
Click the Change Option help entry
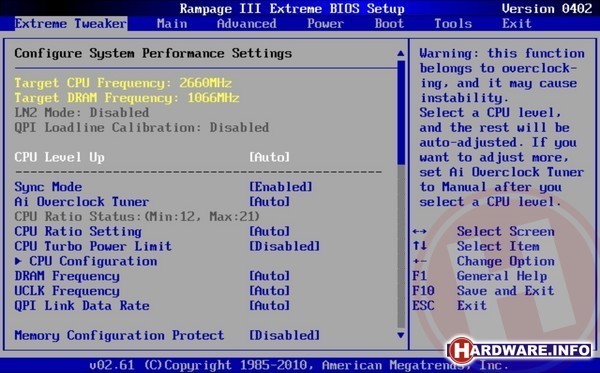click(505, 261)
